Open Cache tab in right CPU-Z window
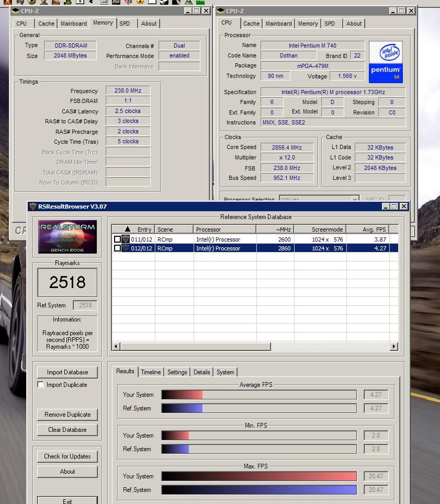The width and height of the screenshot is (440, 504). coord(252,24)
